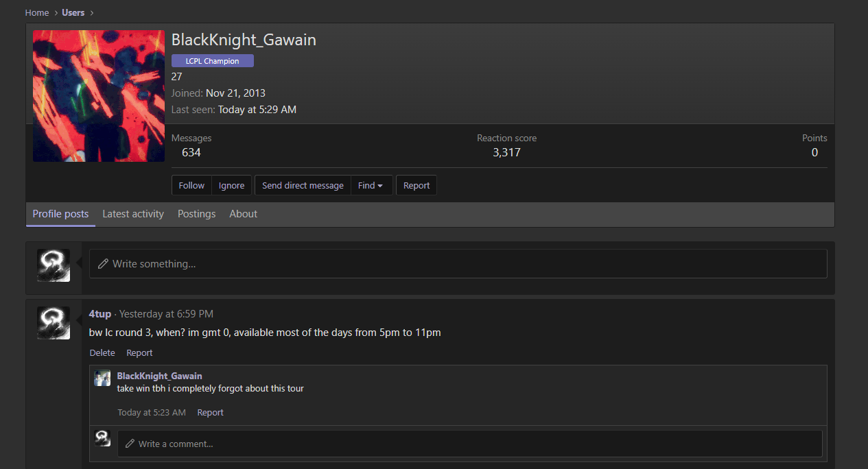Switch to Latest activity tab
Viewport: 868px width, 469px height.
pos(133,214)
